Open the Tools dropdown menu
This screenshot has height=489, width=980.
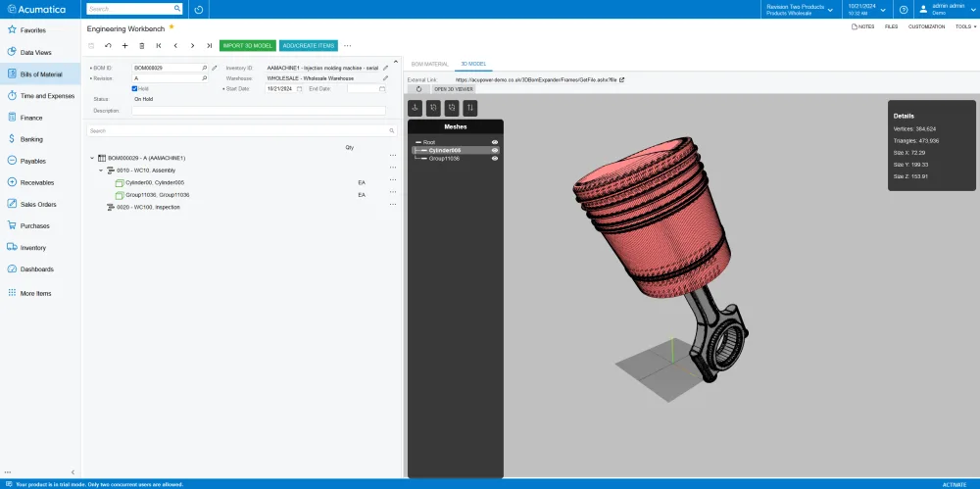tap(965, 26)
